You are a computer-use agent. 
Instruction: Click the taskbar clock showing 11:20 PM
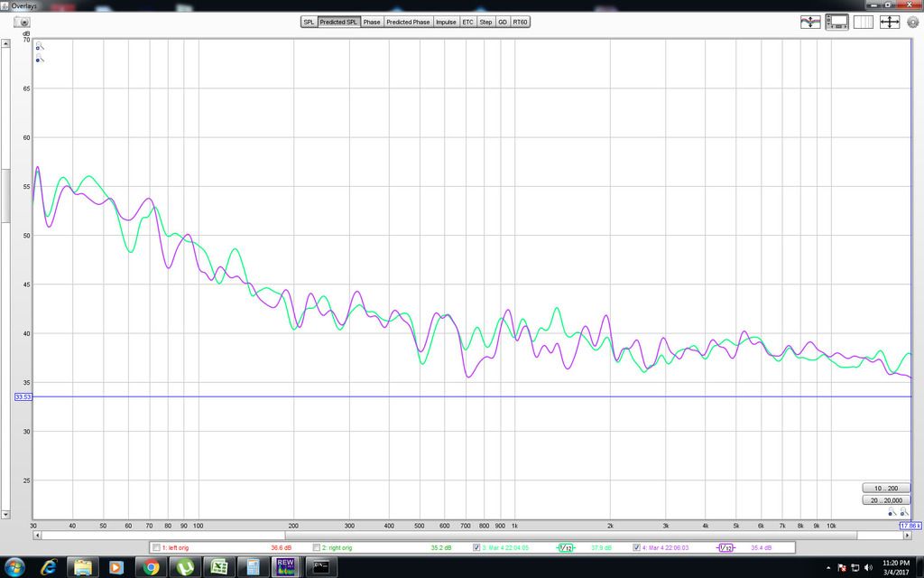coord(896,567)
